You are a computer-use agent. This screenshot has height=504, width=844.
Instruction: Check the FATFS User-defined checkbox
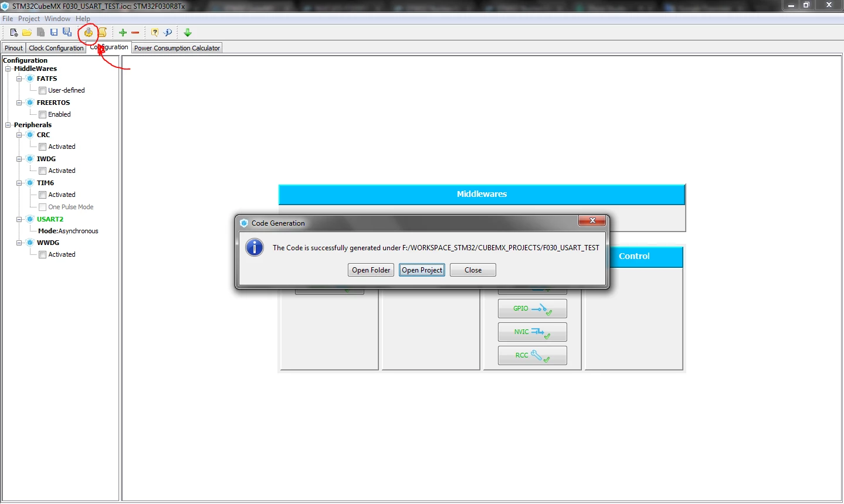coord(42,90)
